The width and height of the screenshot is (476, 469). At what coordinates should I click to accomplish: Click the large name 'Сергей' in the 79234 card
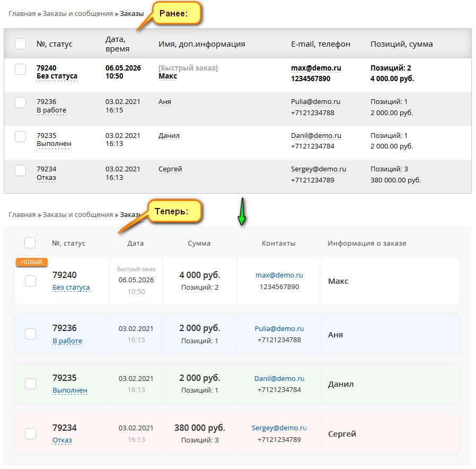pos(342,434)
